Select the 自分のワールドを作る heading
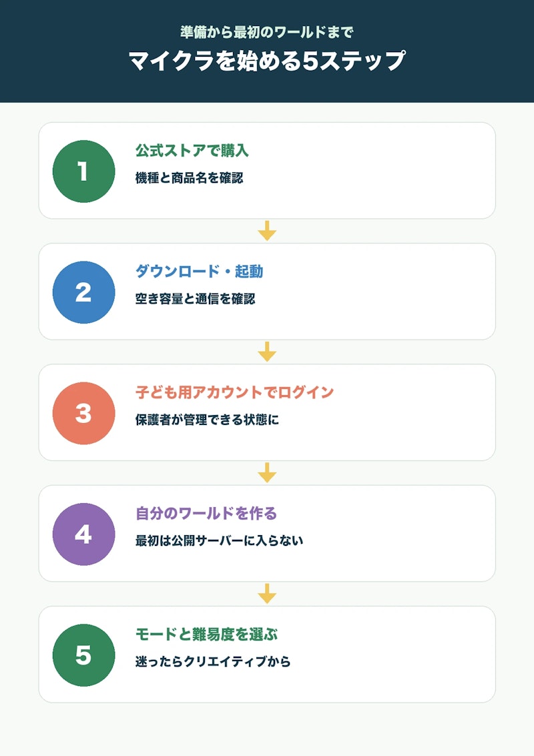Image resolution: width=534 pixels, height=756 pixels. pyautogui.click(x=206, y=514)
